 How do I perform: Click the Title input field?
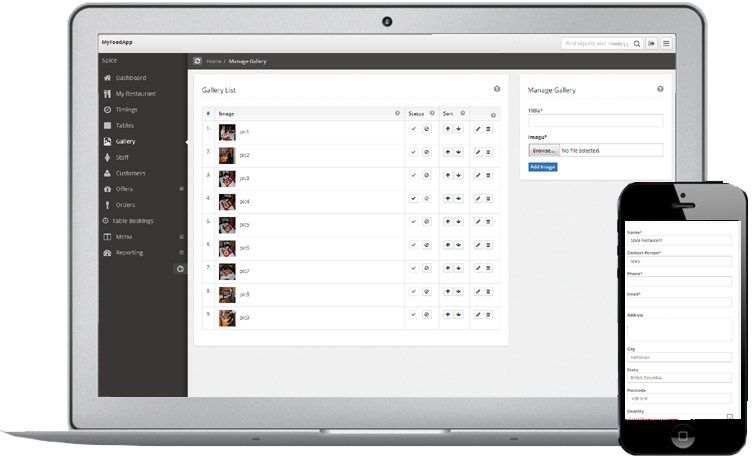point(595,120)
